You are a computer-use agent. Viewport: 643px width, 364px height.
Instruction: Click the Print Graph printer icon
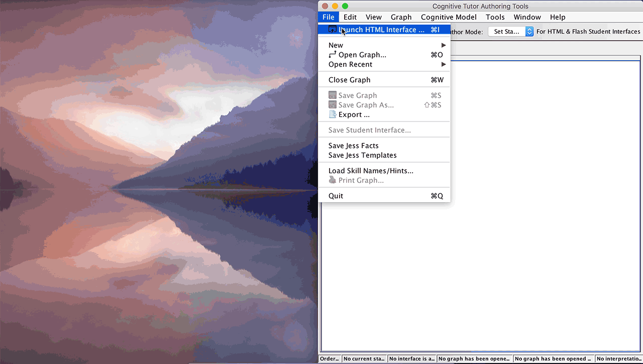(332, 180)
